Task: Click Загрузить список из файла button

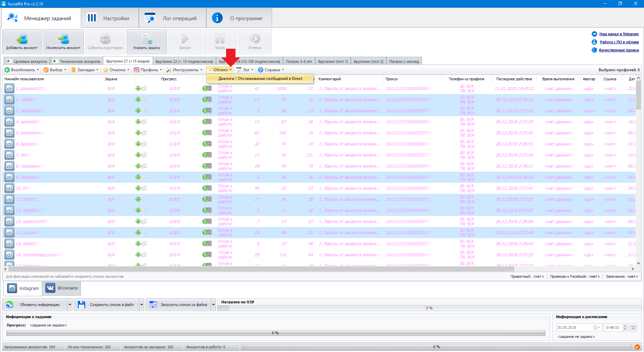Action: click(x=178, y=305)
